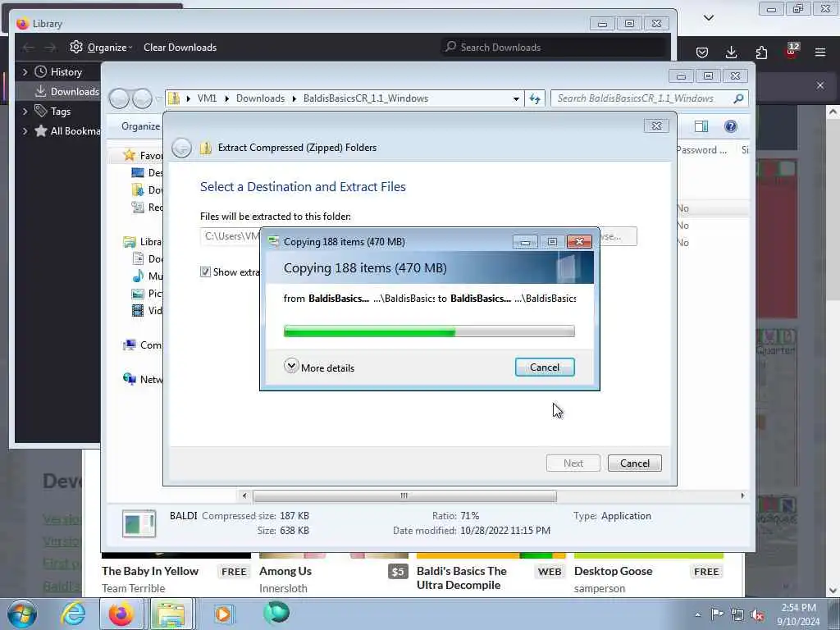Open Firefox extensions puzzle icon
Screen dimensions: 840x630
coord(761,52)
